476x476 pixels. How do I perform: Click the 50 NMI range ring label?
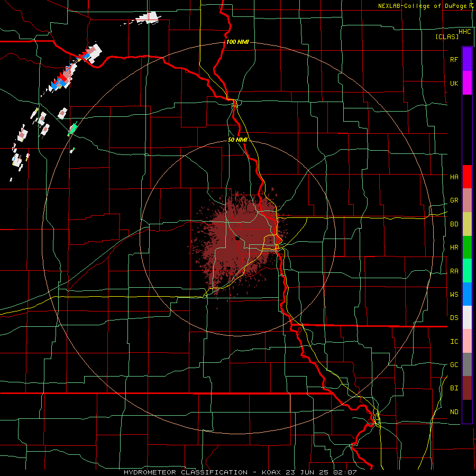click(237, 140)
